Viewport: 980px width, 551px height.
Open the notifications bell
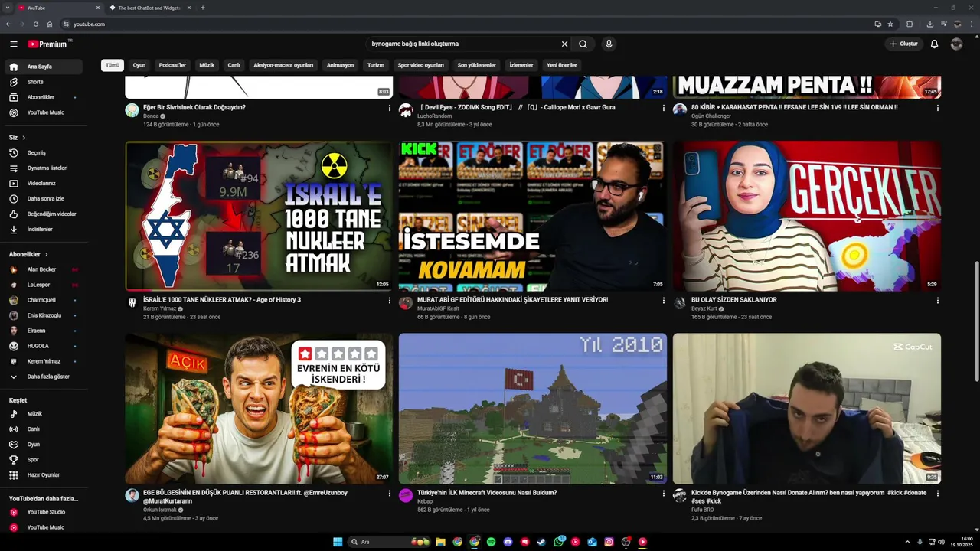pos(934,44)
